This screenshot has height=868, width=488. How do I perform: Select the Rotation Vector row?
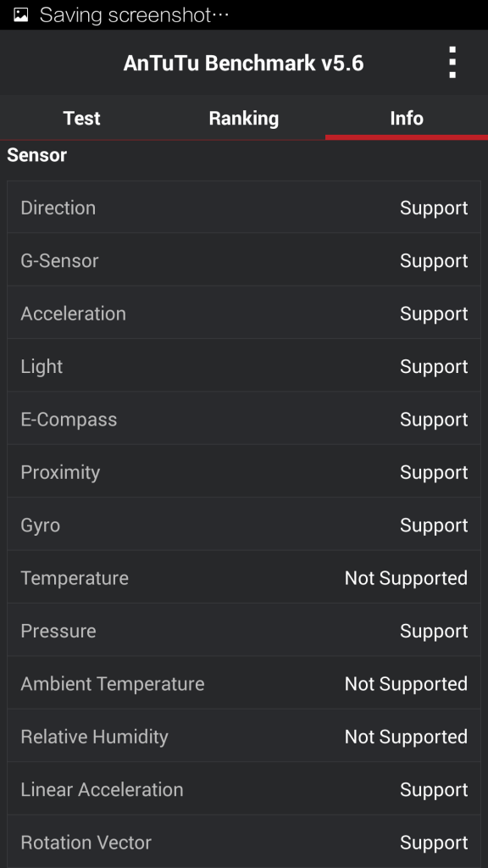pyautogui.click(x=244, y=842)
